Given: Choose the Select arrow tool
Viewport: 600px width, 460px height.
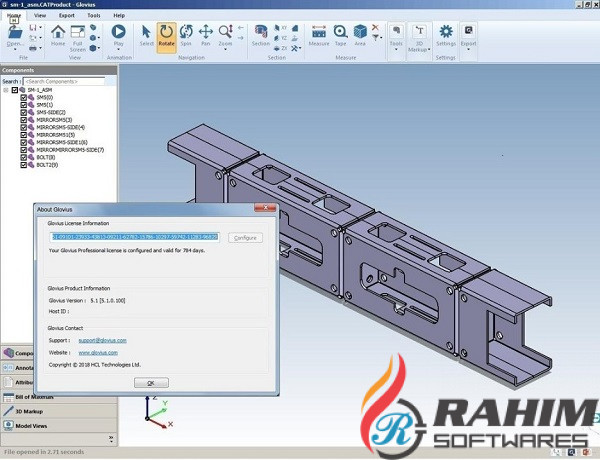Looking at the screenshot, I should pyautogui.click(x=146, y=32).
